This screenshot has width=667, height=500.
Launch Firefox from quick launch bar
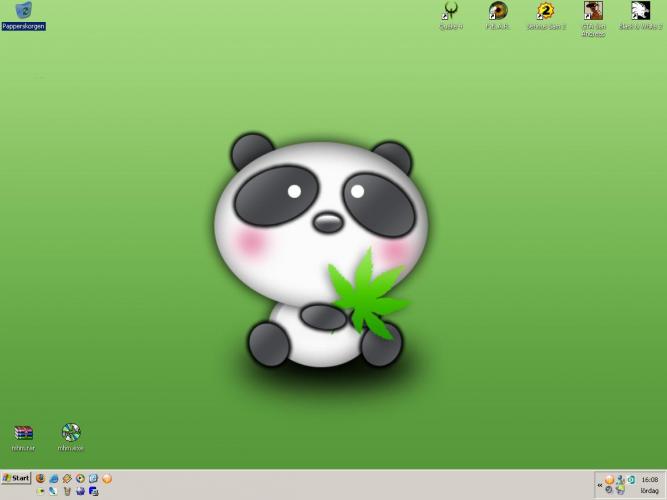tap(40, 478)
